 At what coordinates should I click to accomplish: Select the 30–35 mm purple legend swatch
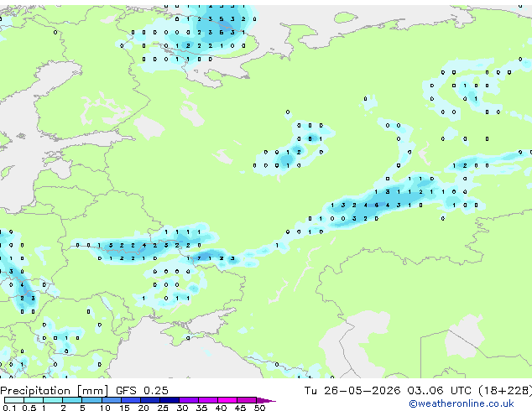click(x=189, y=400)
